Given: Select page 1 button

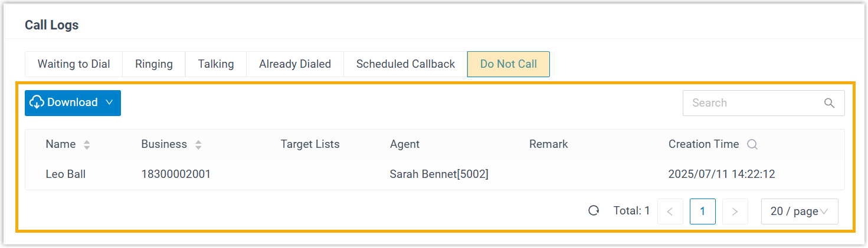Looking at the screenshot, I should tap(702, 211).
